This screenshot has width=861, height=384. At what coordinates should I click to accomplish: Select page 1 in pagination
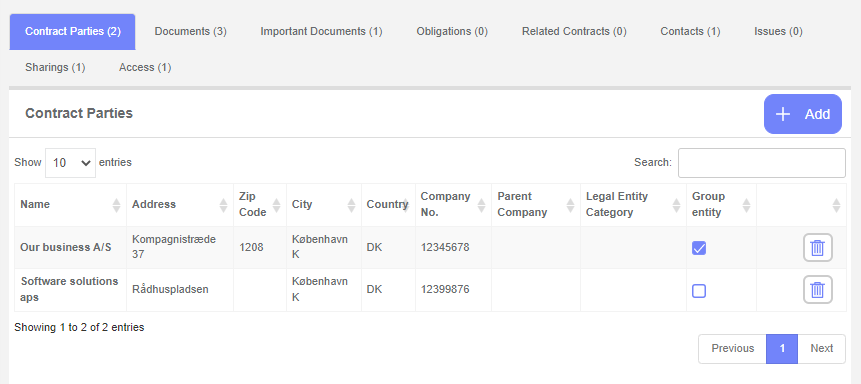(782, 348)
